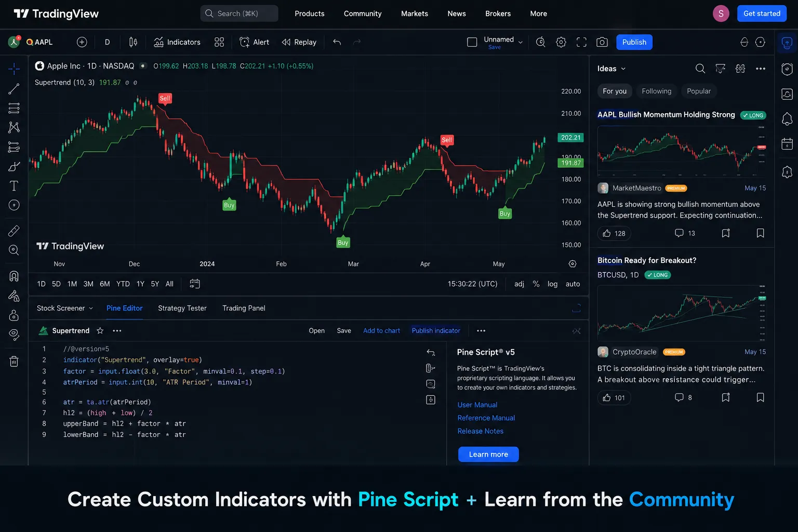This screenshot has width=798, height=532.
Task: Open the go to date calendar icon
Action: point(195,284)
